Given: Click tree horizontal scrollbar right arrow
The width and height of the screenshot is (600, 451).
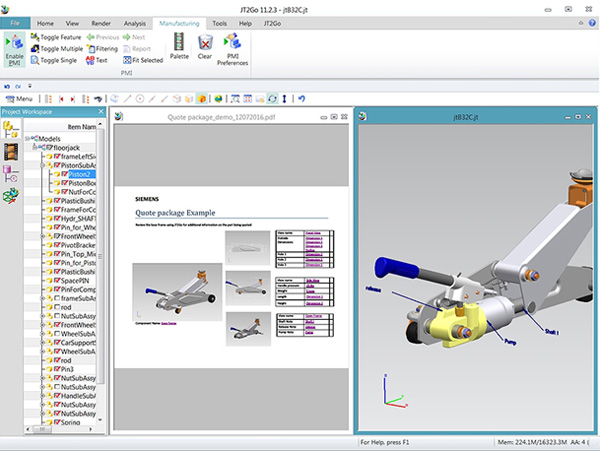Looking at the screenshot, I should pyautogui.click(x=91, y=429).
